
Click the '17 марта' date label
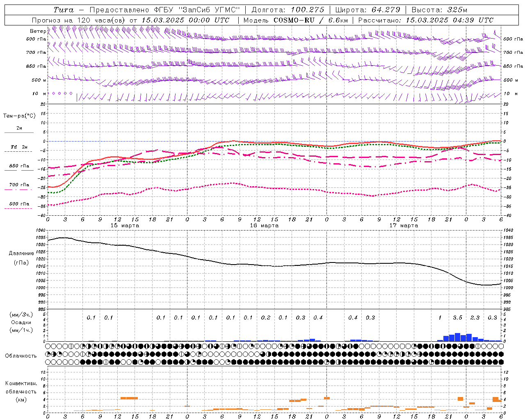click(x=404, y=226)
